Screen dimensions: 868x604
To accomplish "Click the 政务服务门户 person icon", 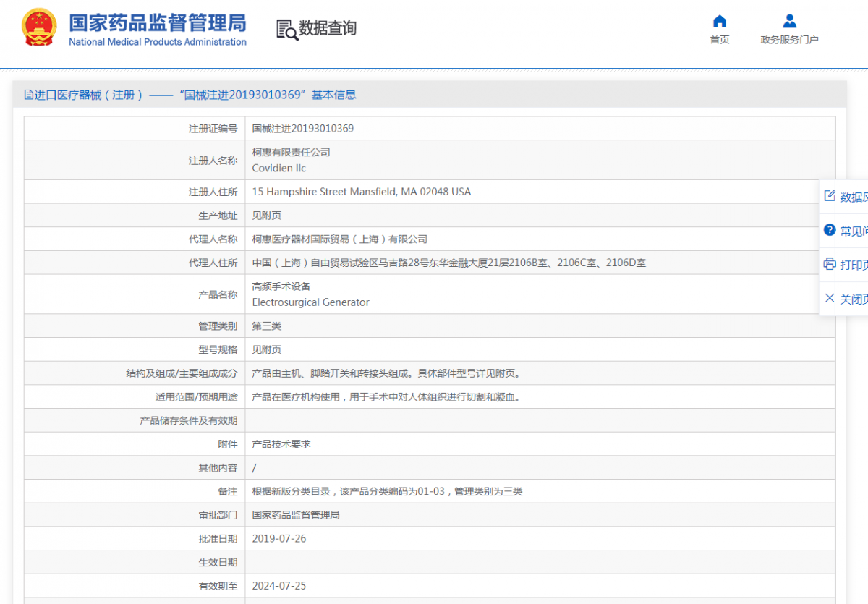I will point(790,21).
